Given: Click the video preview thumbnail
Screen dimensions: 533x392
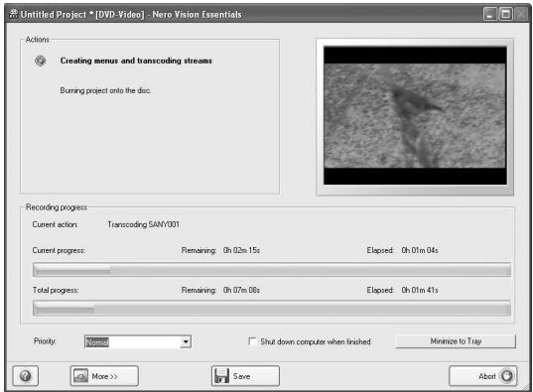Looking at the screenshot, I should 415,115.
